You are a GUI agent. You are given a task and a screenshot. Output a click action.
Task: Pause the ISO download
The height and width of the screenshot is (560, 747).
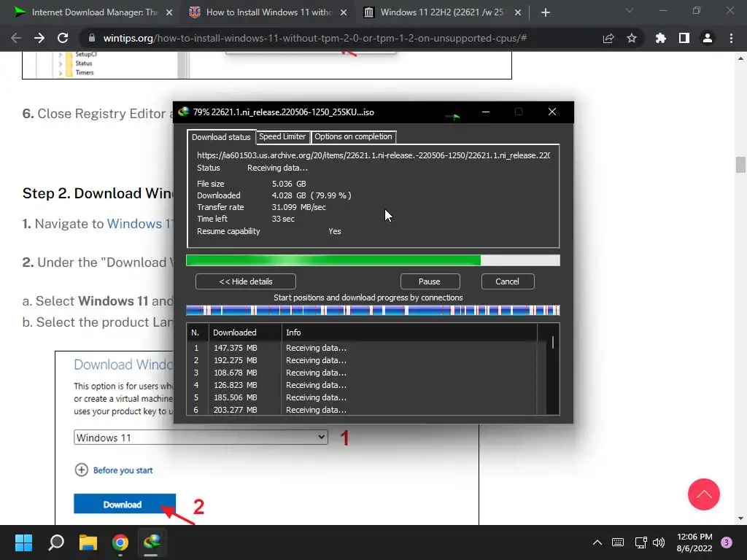coord(429,281)
